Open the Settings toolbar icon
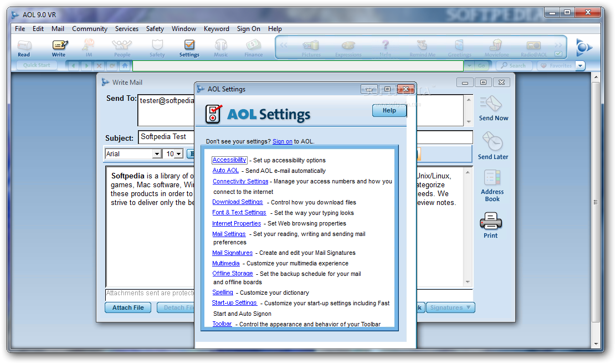The width and height of the screenshot is (616, 364). pos(189,48)
